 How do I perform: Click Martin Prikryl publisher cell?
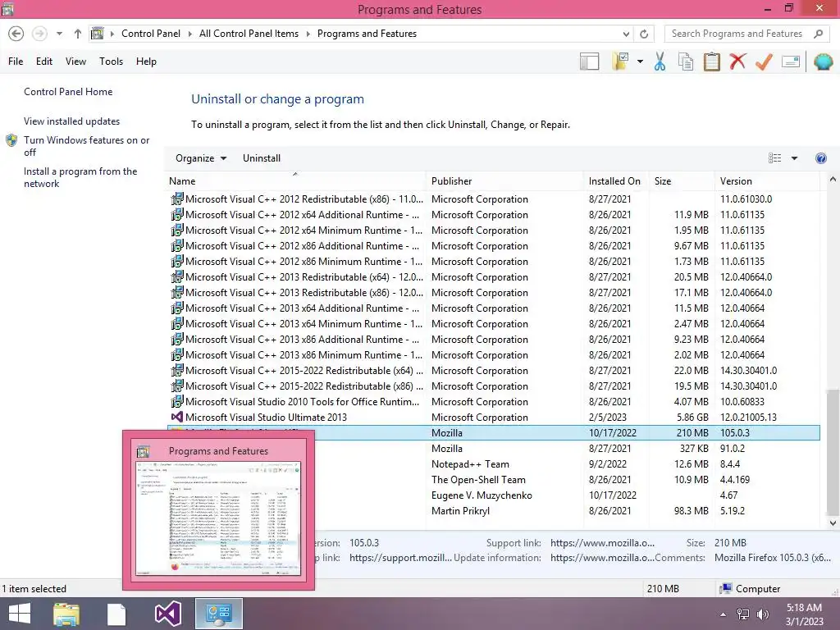coord(461,511)
